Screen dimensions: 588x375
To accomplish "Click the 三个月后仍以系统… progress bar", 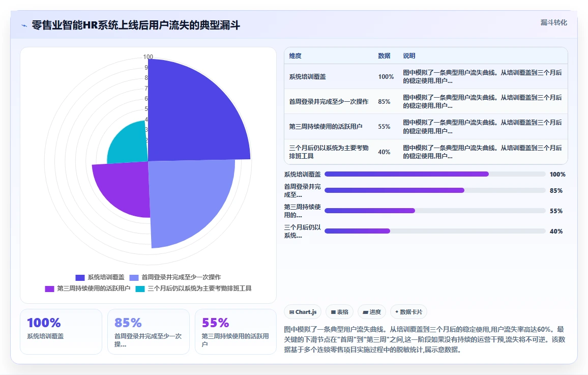I will [435, 231].
